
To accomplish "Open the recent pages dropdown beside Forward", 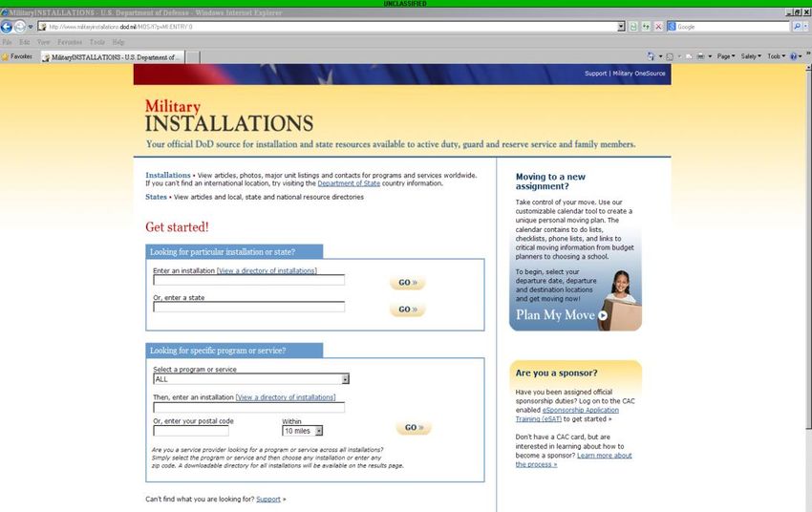I will tap(31, 27).
